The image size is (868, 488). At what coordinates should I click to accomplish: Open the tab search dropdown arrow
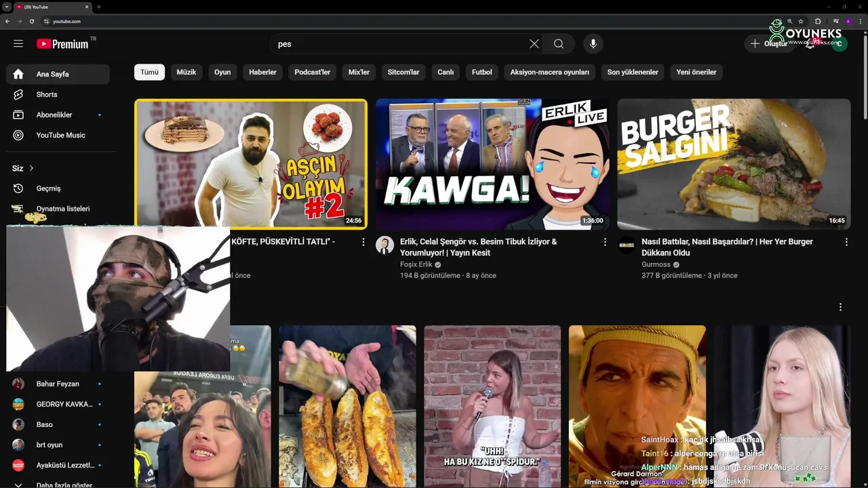click(x=7, y=7)
